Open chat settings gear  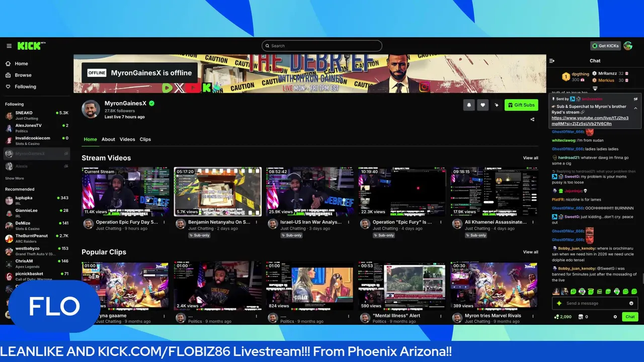point(615,317)
